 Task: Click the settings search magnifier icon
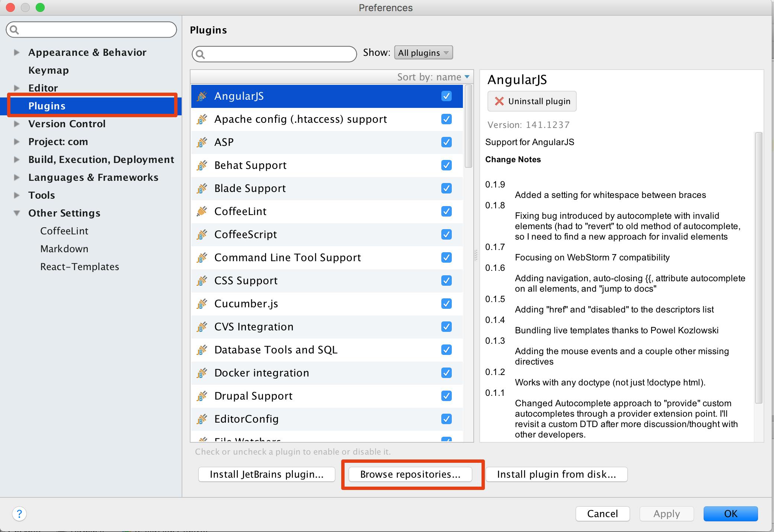pyautogui.click(x=14, y=30)
